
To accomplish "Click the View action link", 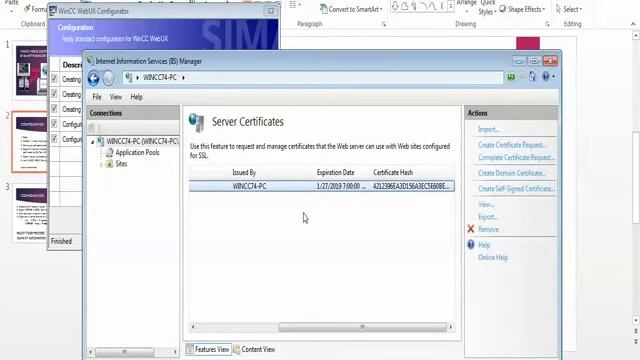I will pos(486,204).
